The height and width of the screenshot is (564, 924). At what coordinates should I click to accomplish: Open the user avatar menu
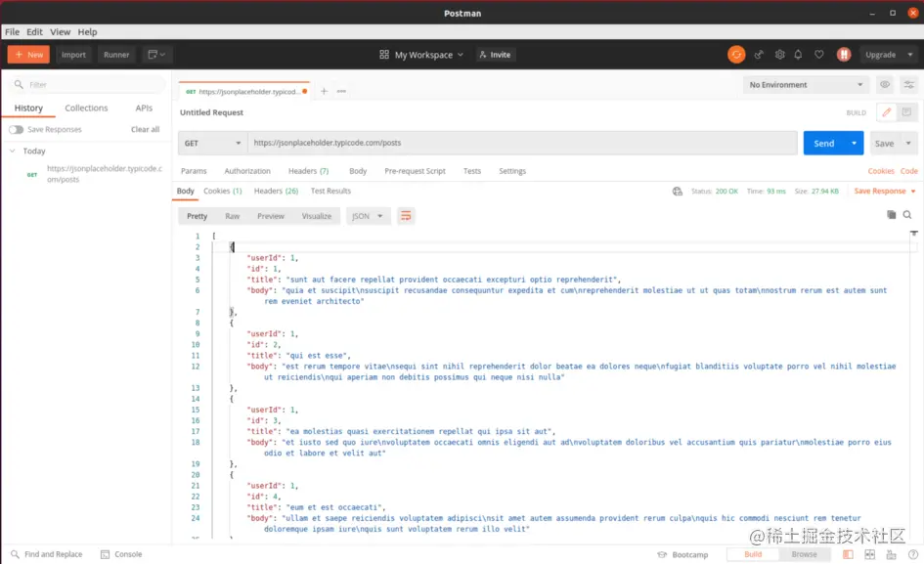[843, 54]
